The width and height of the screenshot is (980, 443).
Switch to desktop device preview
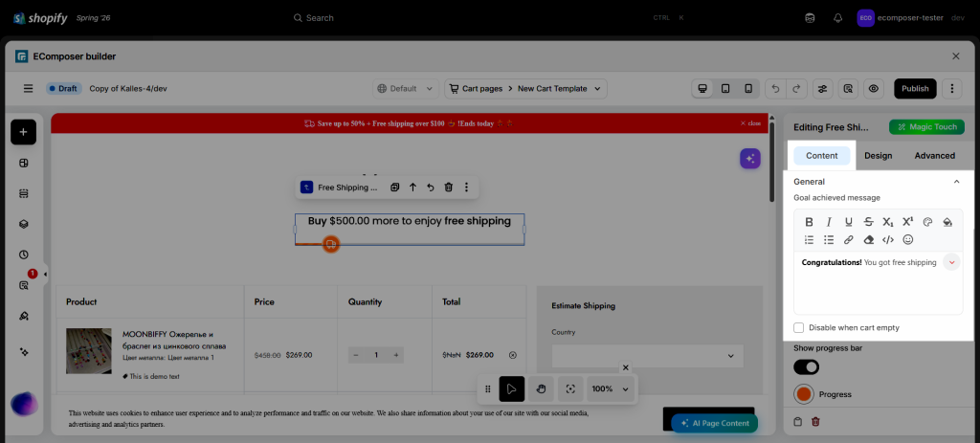[x=702, y=89]
